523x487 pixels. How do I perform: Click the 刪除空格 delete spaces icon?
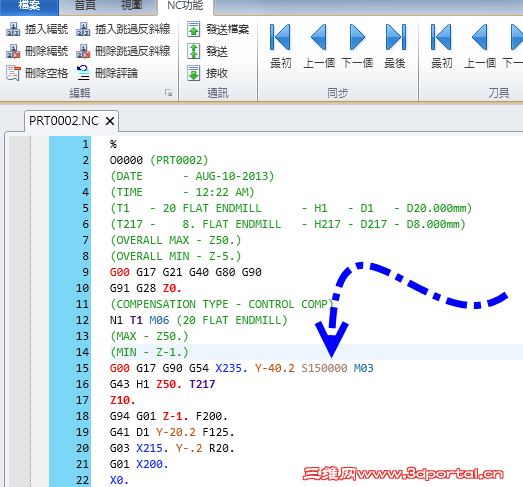click(x=13, y=73)
